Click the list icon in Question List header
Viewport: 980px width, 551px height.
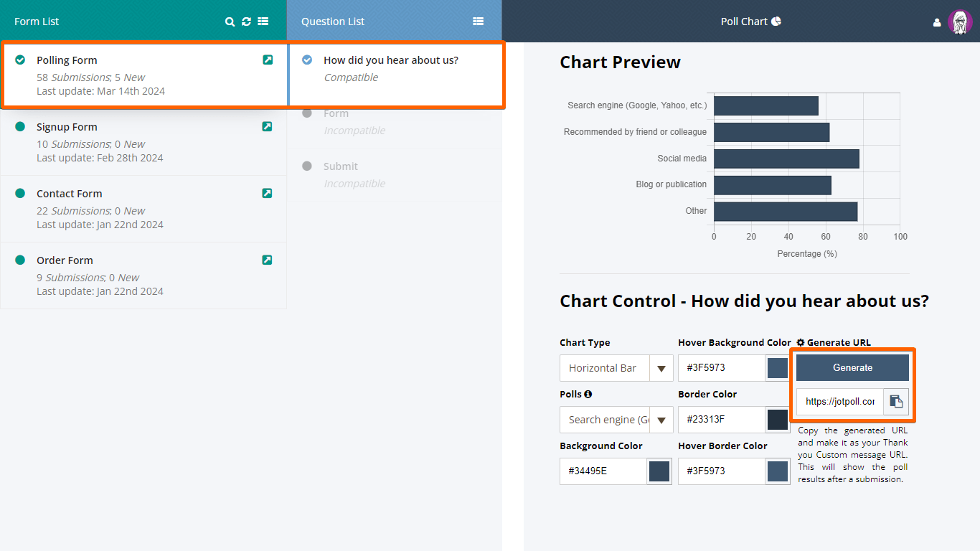[479, 22]
